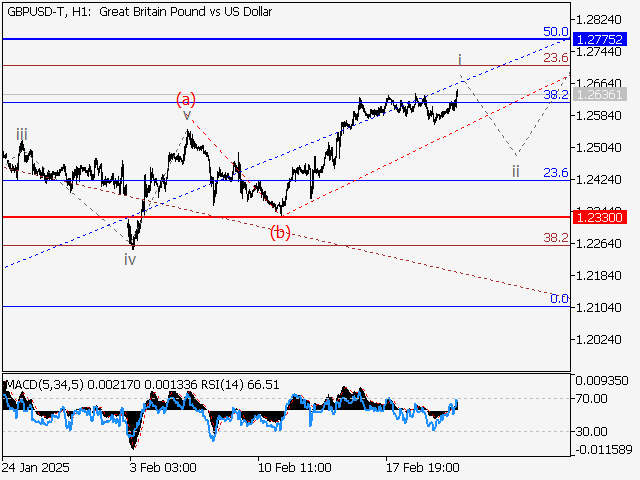Select the blue wave ii forecast label
This screenshot has height=480, width=640.
[515, 171]
